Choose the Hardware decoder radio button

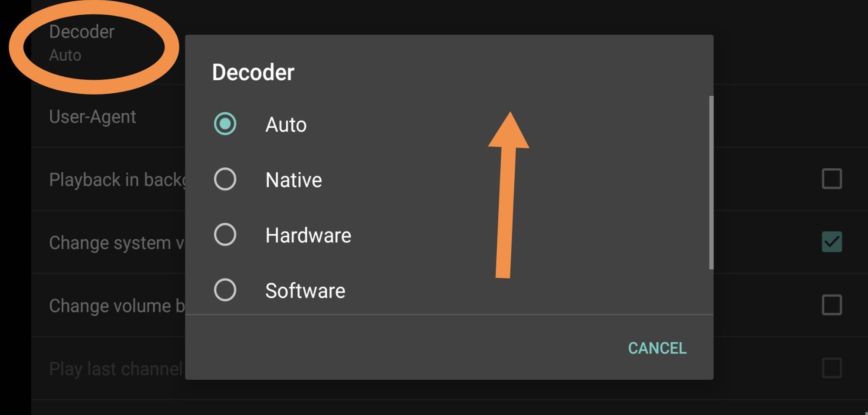(225, 235)
